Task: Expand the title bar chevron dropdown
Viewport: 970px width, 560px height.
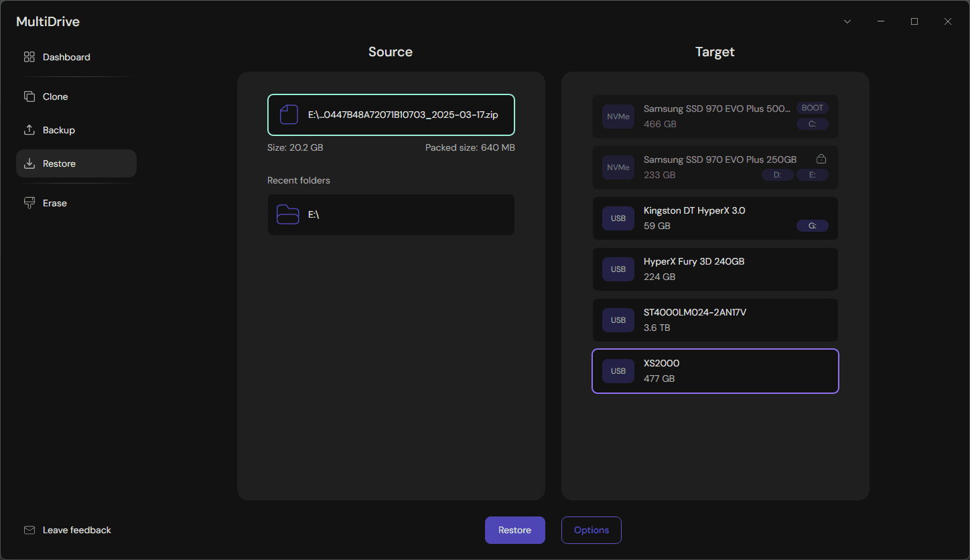Action: pyautogui.click(x=847, y=21)
